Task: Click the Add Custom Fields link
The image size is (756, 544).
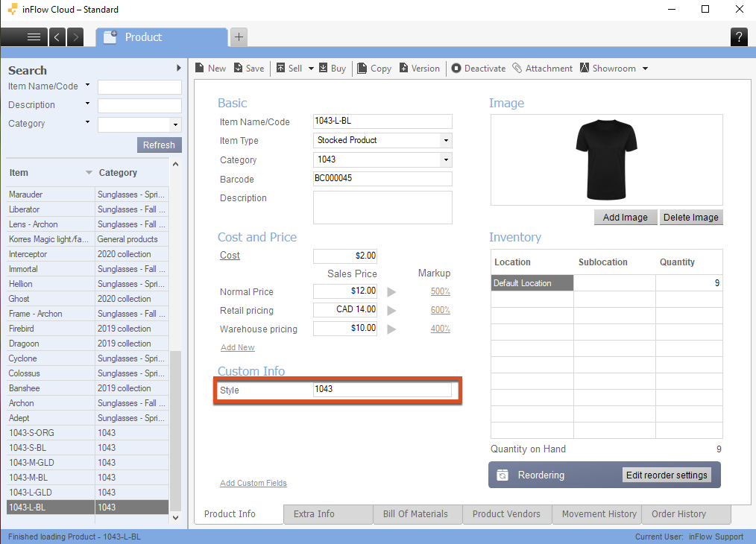Action: point(253,483)
